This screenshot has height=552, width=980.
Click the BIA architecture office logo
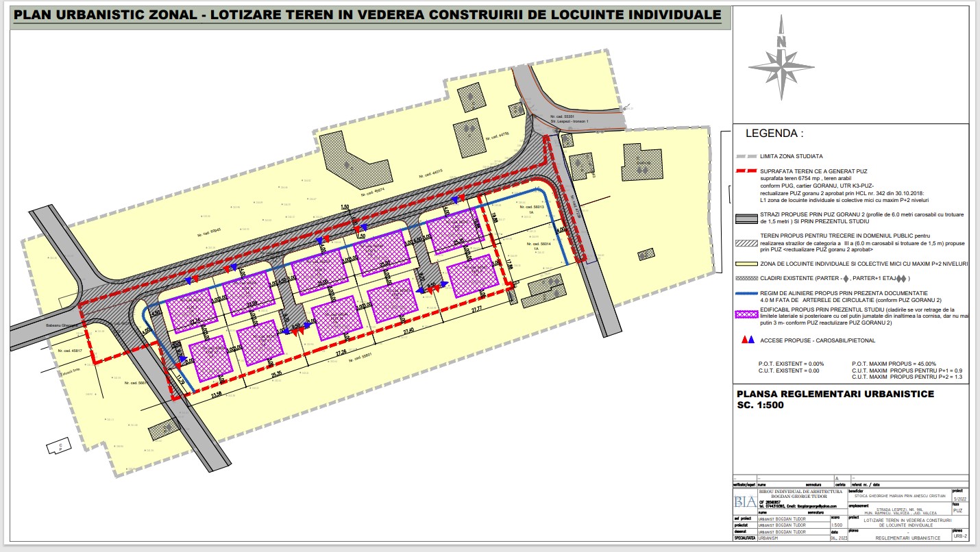pos(746,501)
